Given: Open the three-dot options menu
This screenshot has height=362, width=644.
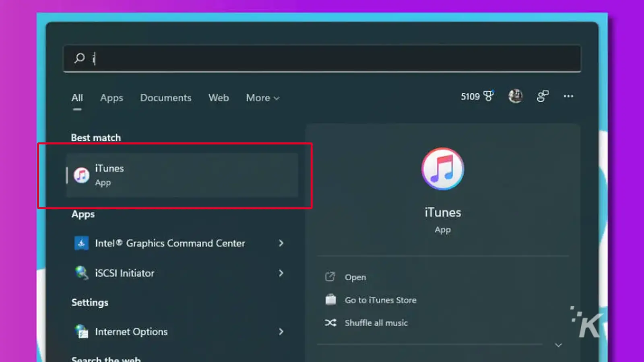Looking at the screenshot, I should tap(568, 96).
